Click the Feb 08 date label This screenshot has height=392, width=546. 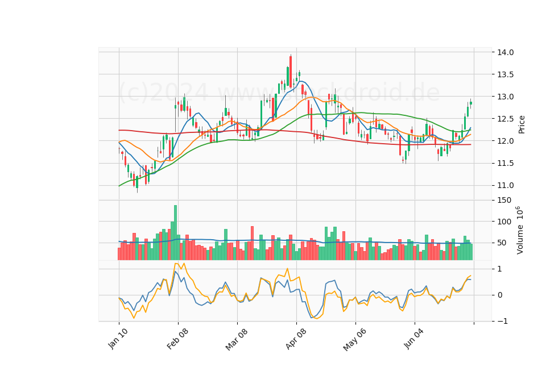[x=177, y=339]
